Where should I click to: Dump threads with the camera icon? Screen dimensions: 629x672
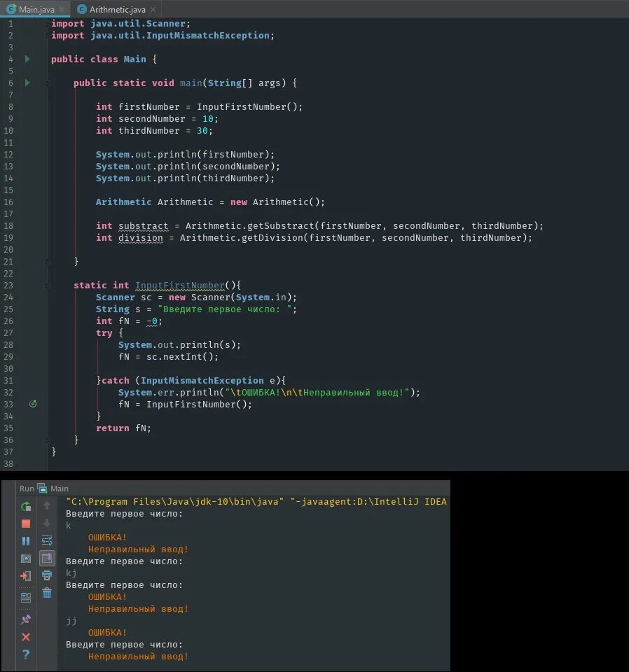click(26, 559)
